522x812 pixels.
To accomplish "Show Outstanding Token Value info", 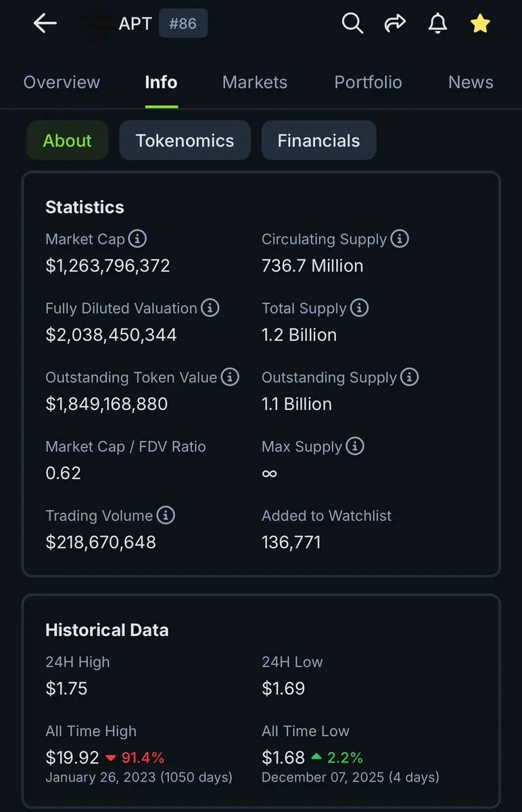I will click(230, 377).
